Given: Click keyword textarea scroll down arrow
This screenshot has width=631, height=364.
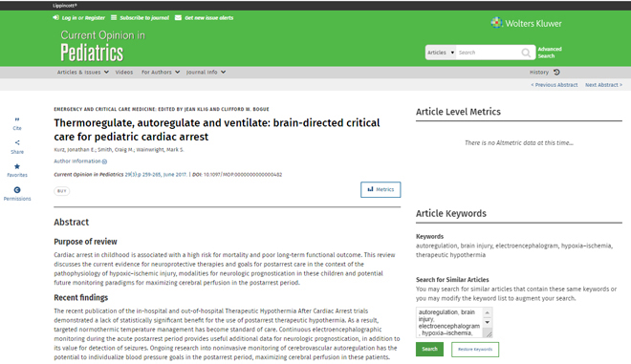Looking at the screenshot, I should point(488,322).
